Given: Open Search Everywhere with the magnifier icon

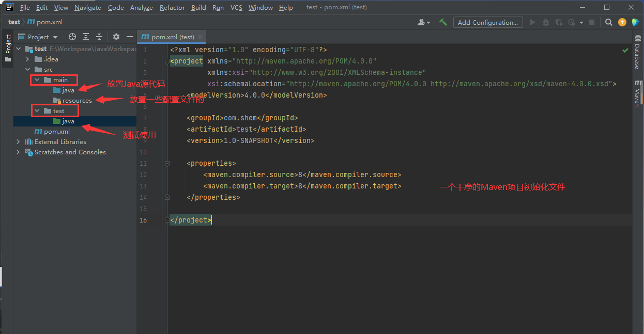Looking at the screenshot, I should (x=608, y=22).
